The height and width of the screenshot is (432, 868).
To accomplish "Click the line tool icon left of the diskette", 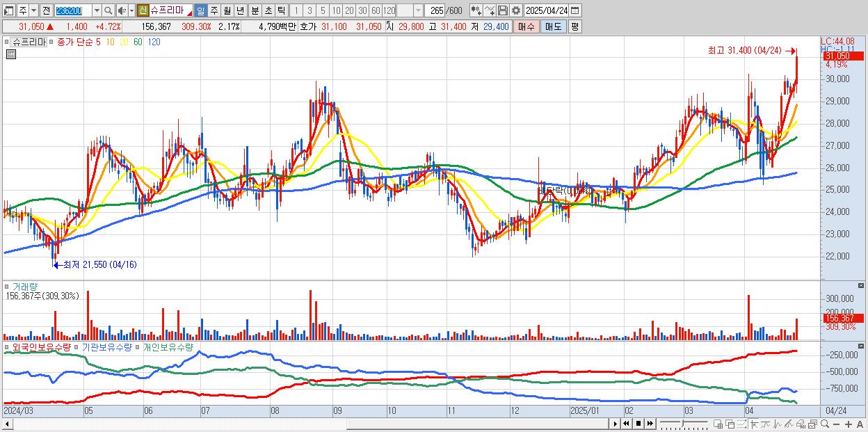I will pyautogui.click(x=490, y=10).
